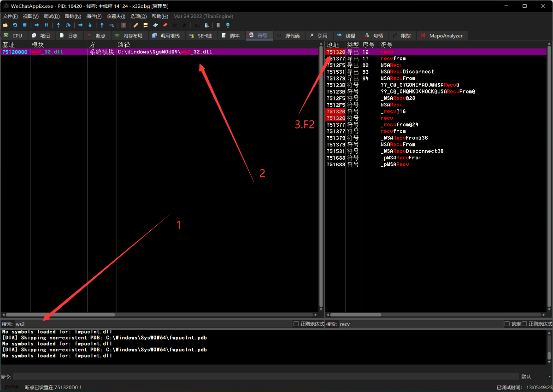The height and width of the screenshot is (392, 553).
Task: Open the Calculator toolbar icon
Action: pos(218,25)
